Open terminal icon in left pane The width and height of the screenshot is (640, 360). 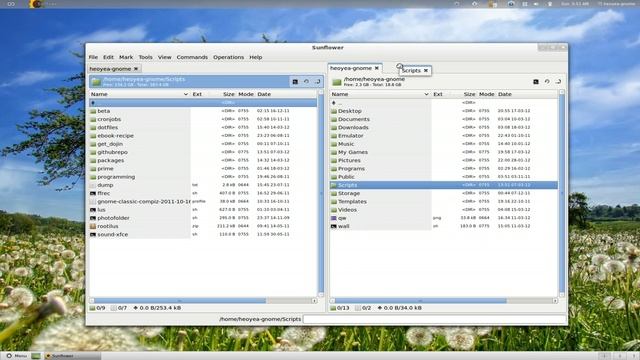[295, 82]
